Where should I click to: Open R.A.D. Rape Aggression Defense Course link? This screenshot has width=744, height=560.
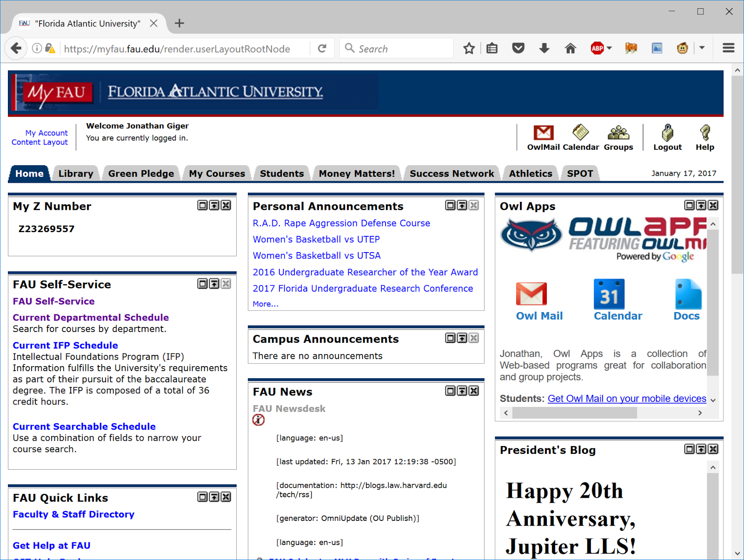(341, 223)
